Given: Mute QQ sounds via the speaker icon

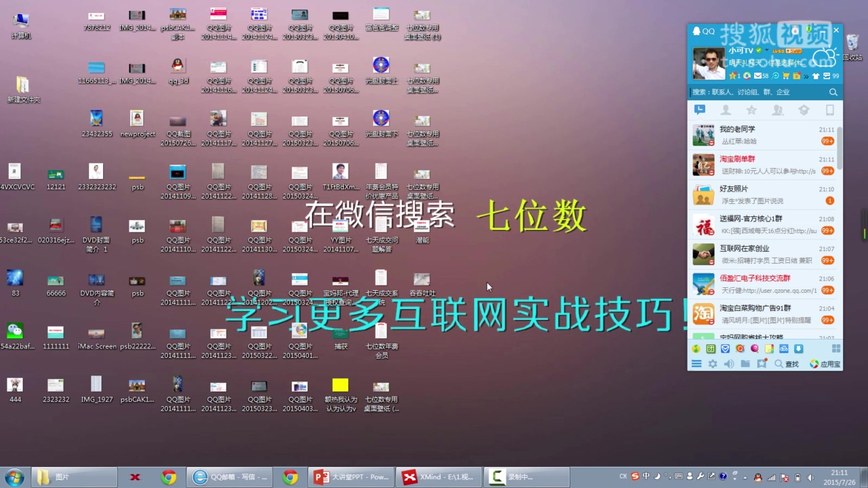Looking at the screenshot, I should pyautogui.click(x=729, y=363).
